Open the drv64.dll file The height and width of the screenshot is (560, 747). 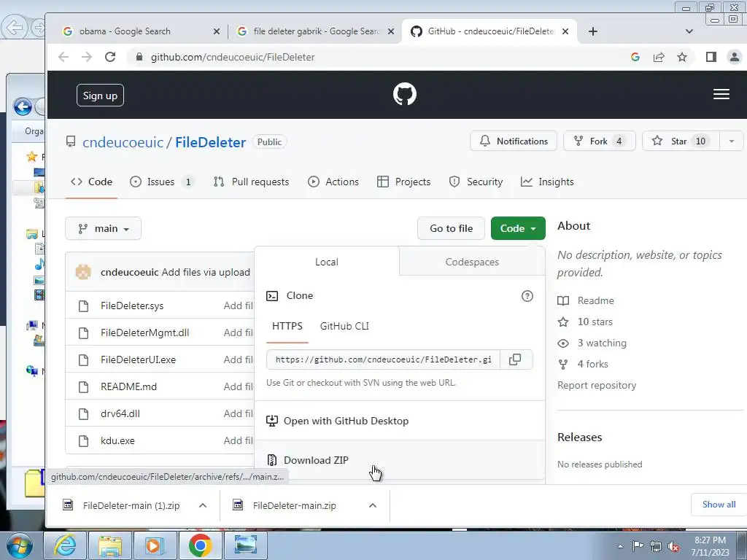(120, 414)
